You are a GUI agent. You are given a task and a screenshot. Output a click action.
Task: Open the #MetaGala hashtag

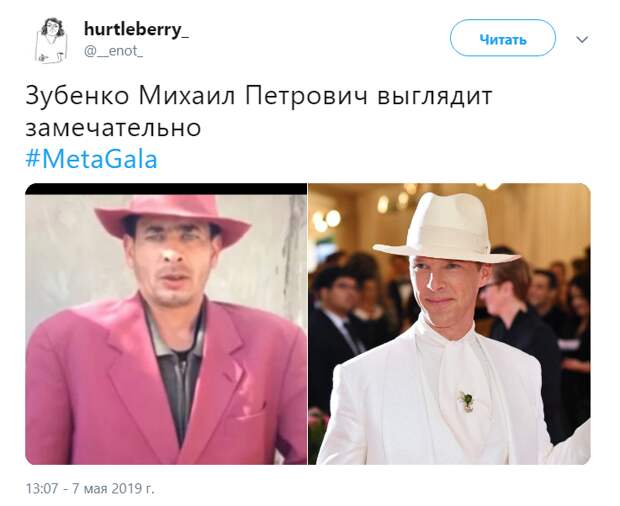(x=91, y=159)
